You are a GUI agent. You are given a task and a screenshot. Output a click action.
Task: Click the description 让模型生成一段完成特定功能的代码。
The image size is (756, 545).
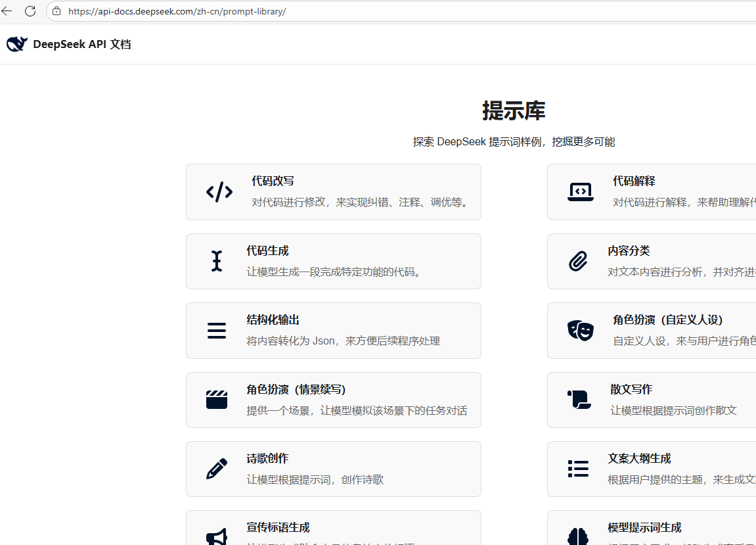[x=335, y=272]
